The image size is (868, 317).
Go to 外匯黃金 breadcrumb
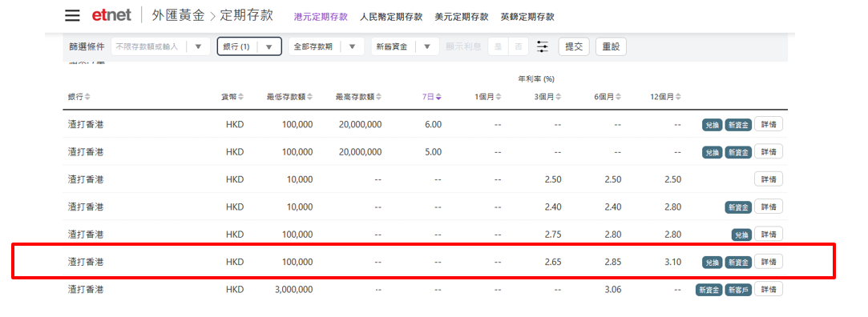(178, 15)
